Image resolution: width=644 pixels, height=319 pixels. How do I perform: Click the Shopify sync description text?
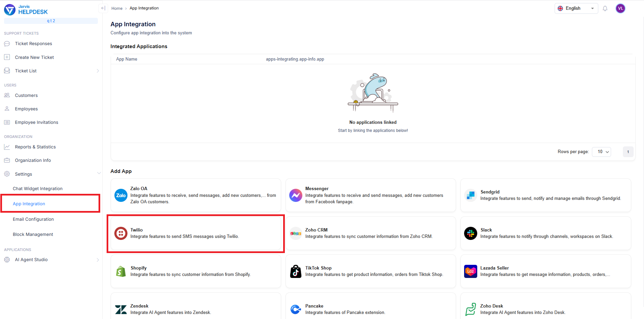pyautogui.click(x=191, y=275)
